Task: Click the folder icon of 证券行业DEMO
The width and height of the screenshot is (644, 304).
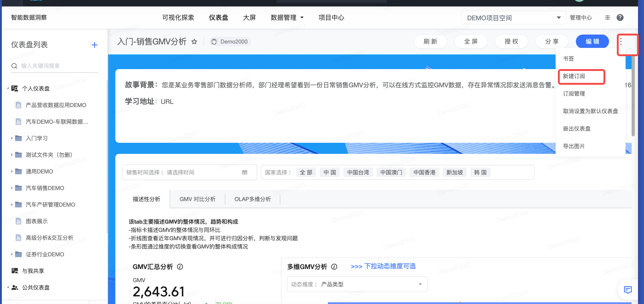Action: coord(18,254)
